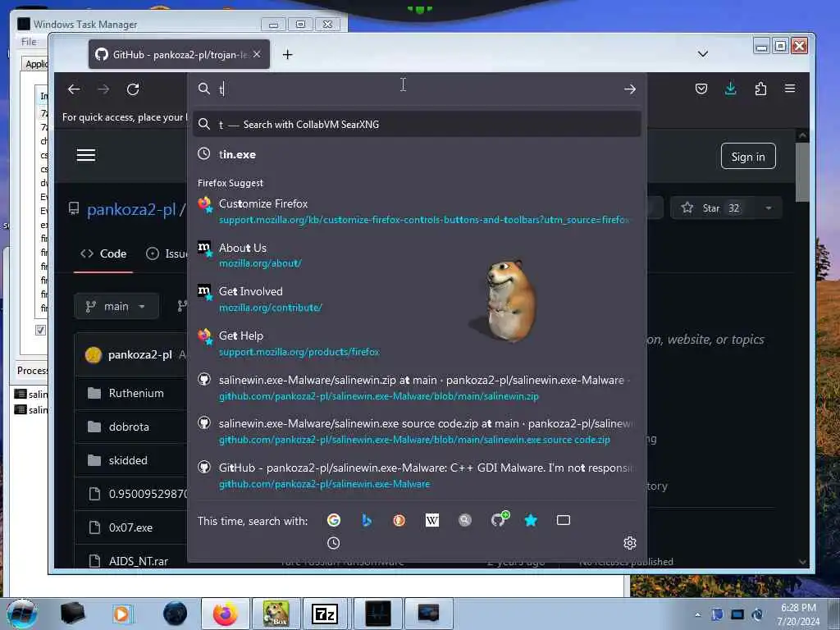Image resolution: width=840 pixels, height=630 pixels.
Task: Click the Sign in button on GitHub
Action: [748, 157]
